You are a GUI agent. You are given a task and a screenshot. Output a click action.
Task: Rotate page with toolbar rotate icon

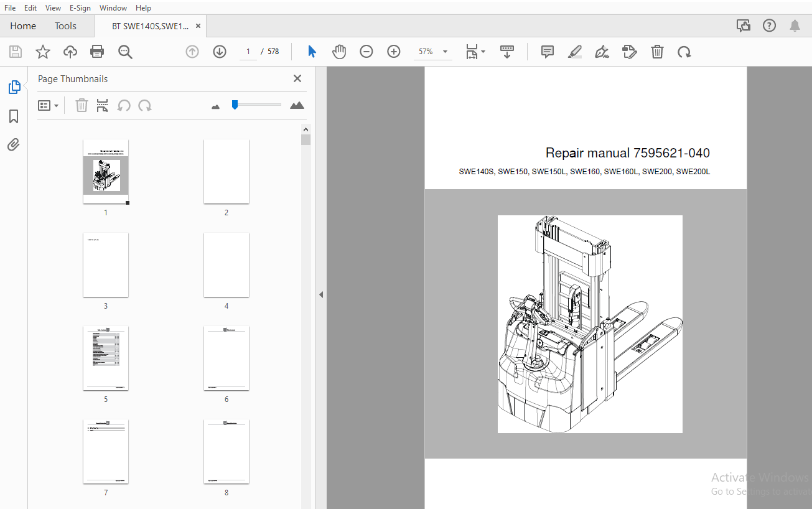click(x=684, y=52)
